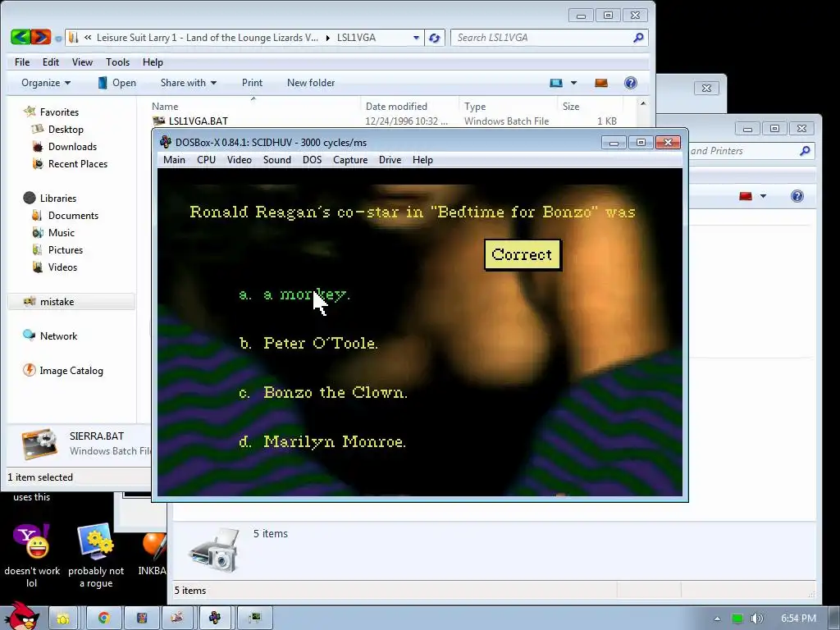The image size is (840, 630).
Task: Click the taskbar clock showing 6:54 PM
Action: tap(798, 619)
